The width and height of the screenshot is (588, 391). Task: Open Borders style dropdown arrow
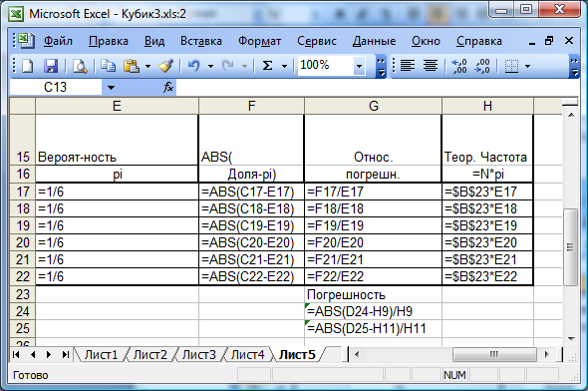point(527,67)
